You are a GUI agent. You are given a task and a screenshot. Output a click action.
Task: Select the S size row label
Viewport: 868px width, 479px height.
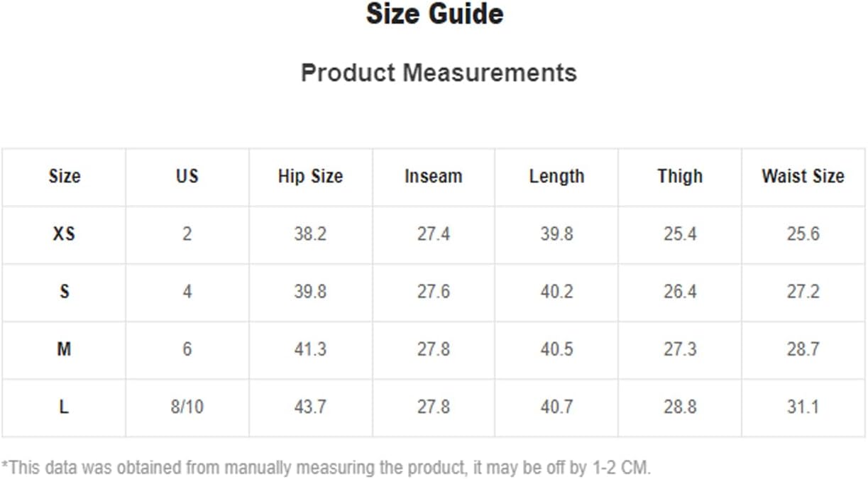(64, 292)
